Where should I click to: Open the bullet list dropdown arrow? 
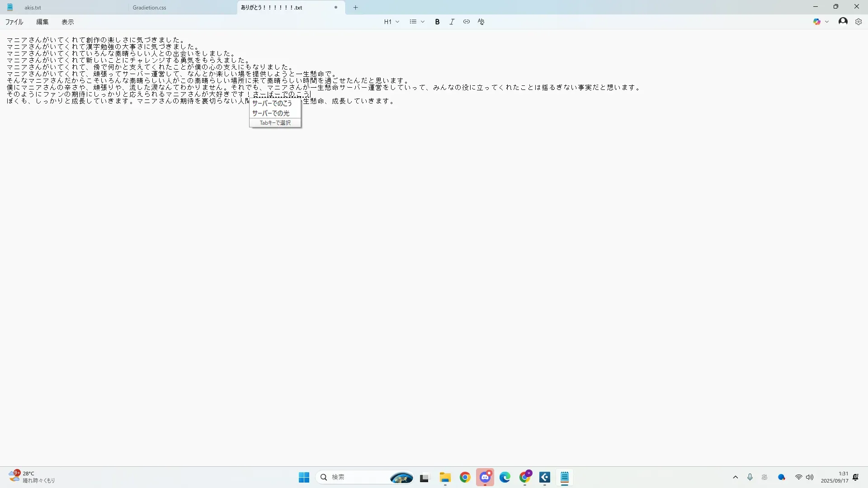pyautogui.click(x=423, y=22)
